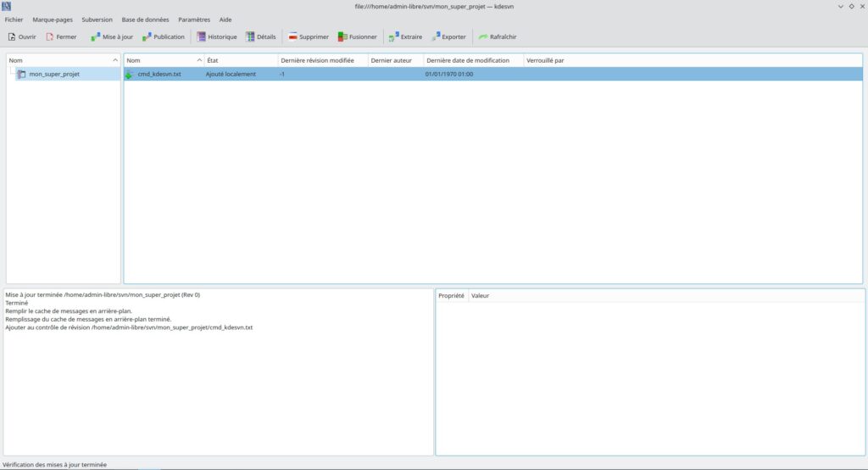
Task: Select the cmd_kdesvn.txt file row
Action: click(492, 74)
